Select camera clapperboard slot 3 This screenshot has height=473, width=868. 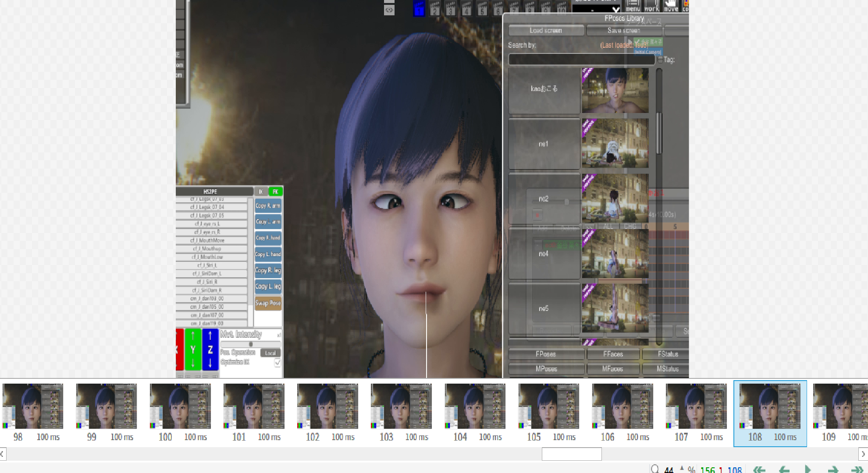pos(451,9)
